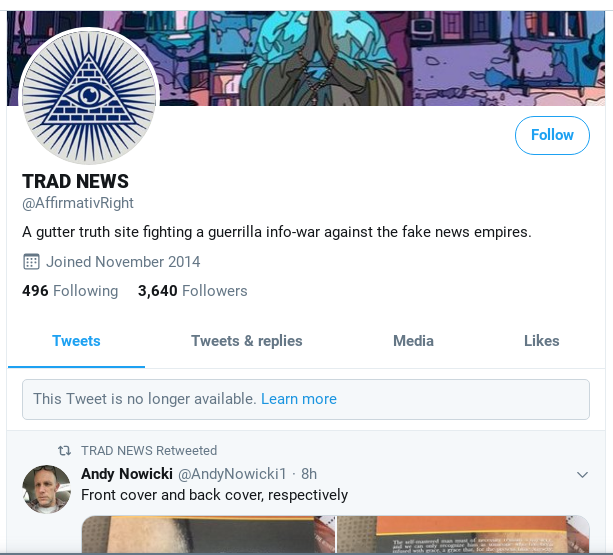
Task: Open the 3,640 Followers list
Action: pyautogui.click(x=193, y=291)
